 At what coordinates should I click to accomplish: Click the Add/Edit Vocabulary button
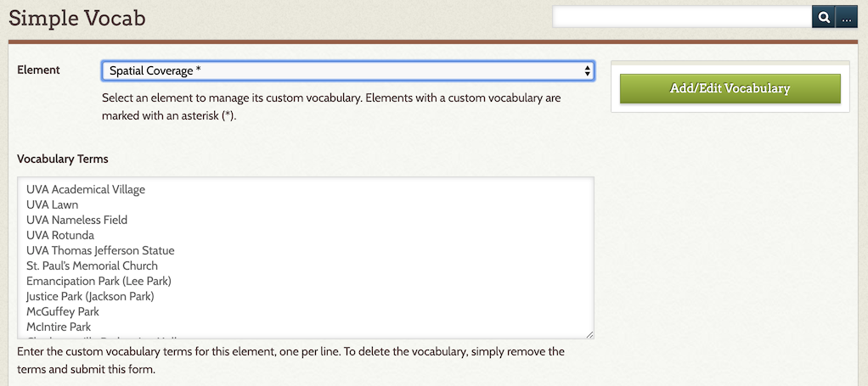point(730,88)
